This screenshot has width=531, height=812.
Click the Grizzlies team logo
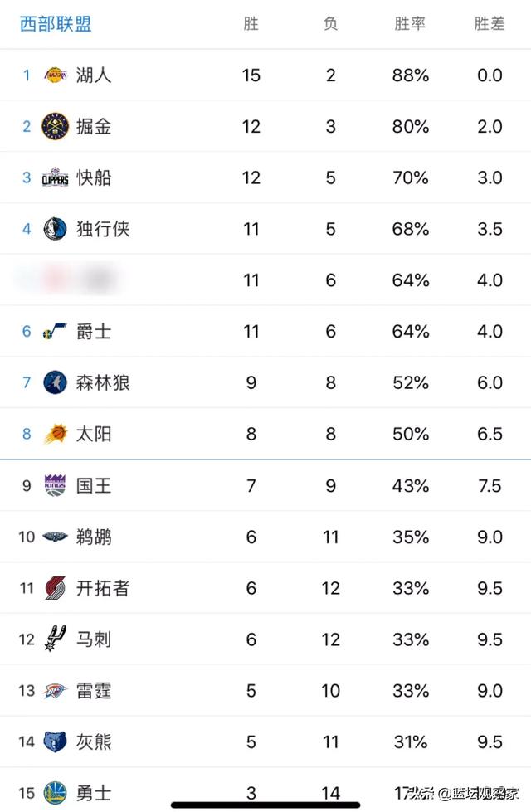click(55, 741)
